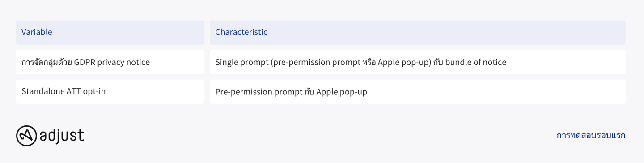
Task: Select the Pre-permission prompt กับ Apple pop-up cell
Action: 418,92
